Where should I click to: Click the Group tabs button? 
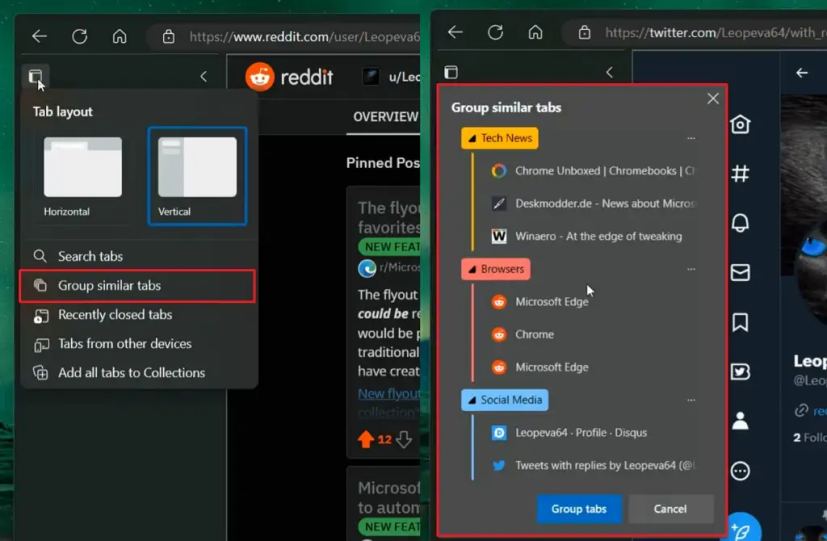(x=579, y=509)
